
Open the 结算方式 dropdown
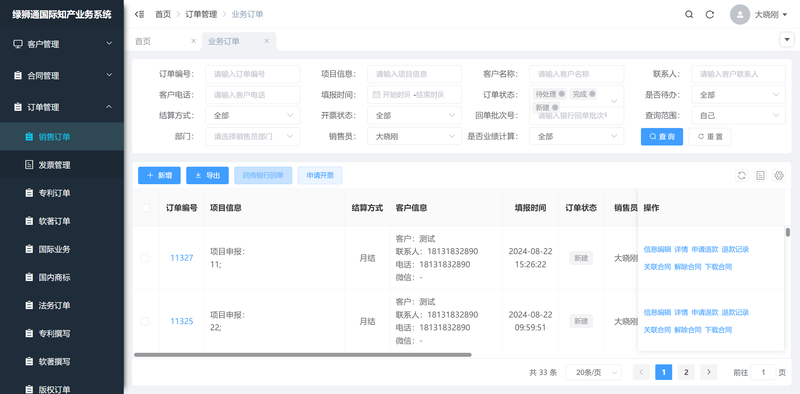[253, 115]
